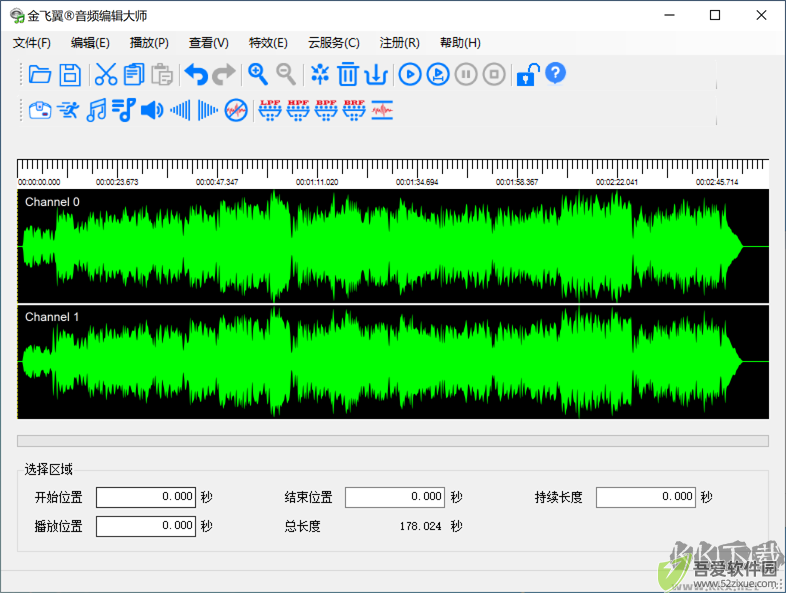Copy the selected audio
The height and width of the screenshot is (593, 786).
pyautogui.click(x=134, y=74)
